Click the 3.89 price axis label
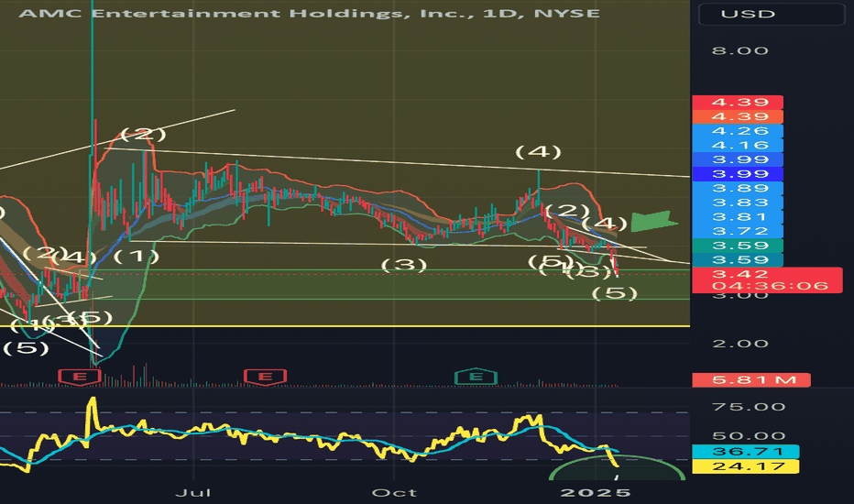Viewport: 854px width, 504px height. (738, 188)
